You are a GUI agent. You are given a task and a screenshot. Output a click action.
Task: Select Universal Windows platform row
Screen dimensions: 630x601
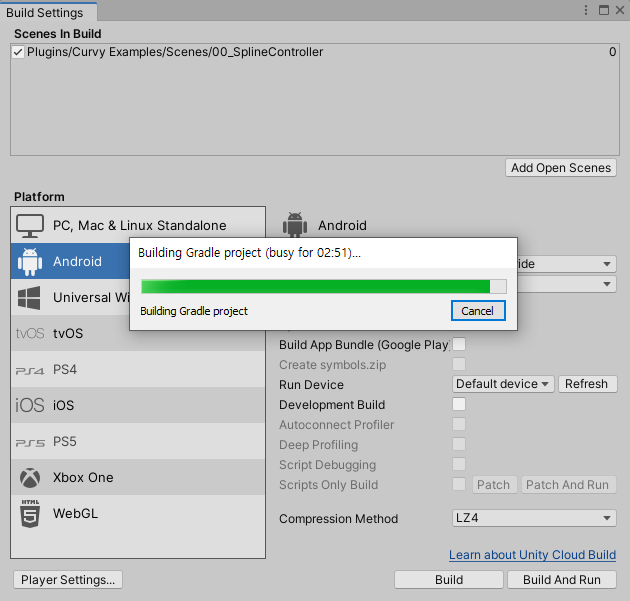(x=70, y=297)
